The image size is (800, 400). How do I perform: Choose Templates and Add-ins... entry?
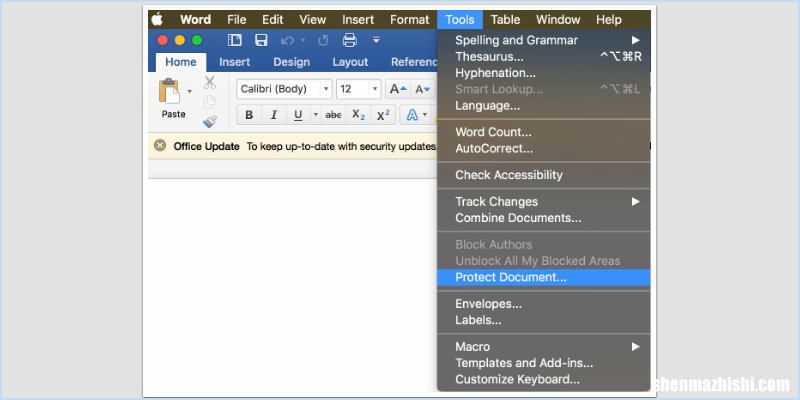pyautogui.click(x=544, y=363)
